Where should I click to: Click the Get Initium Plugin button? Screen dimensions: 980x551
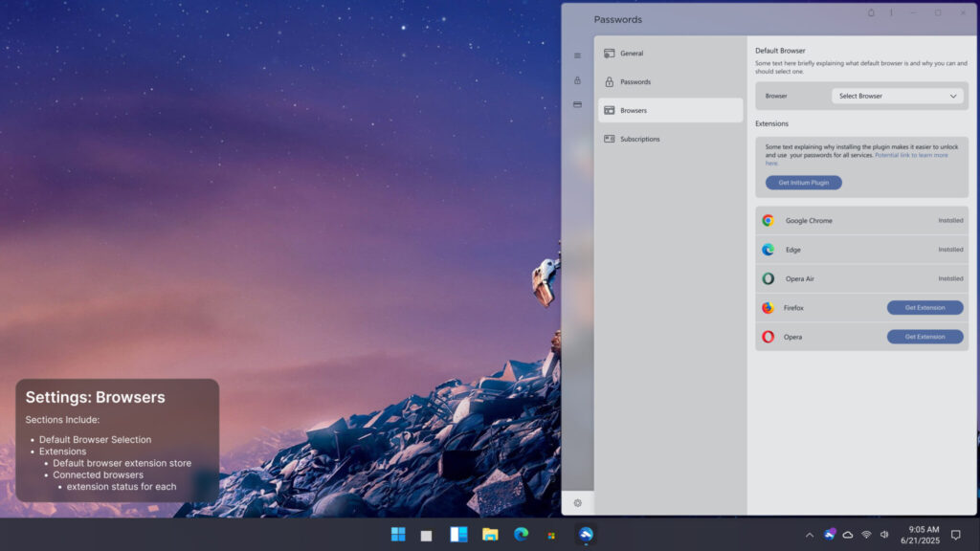point(803,183)
